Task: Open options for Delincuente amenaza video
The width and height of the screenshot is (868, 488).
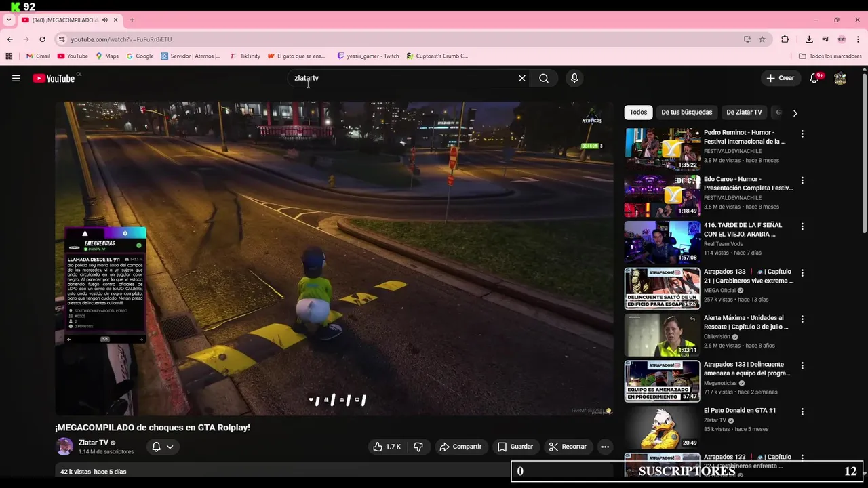Action: click(802, 365)
